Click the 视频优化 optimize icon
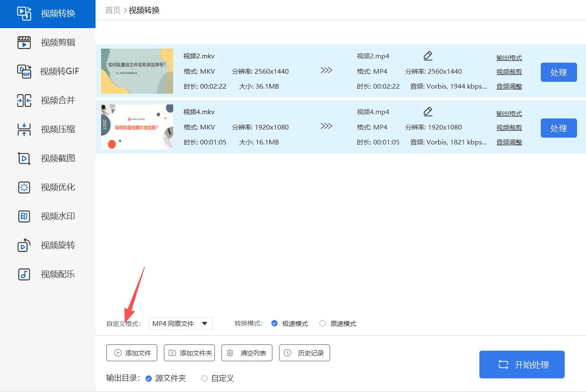Image resolution: width=586 pixels, height=392 pixels. [24, 187]
